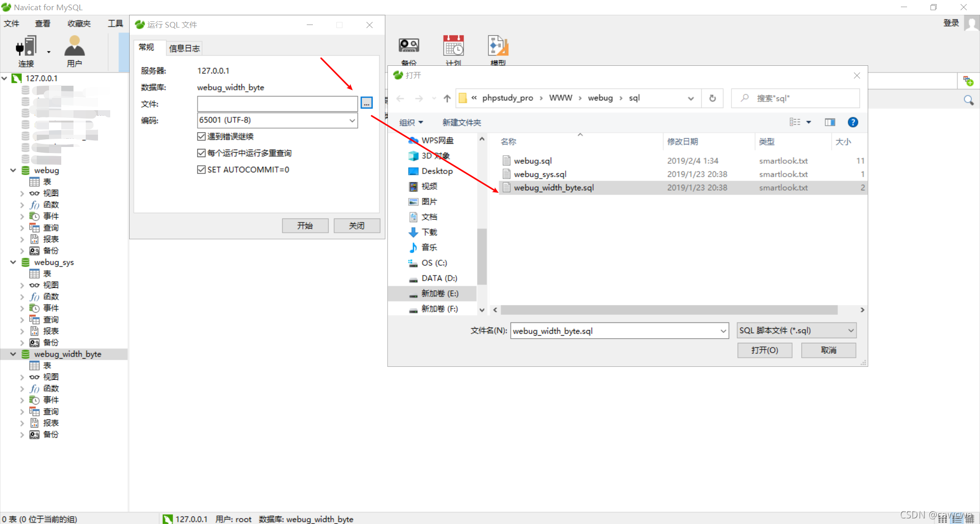Click 新建文件夹 button
Screen dimensions: 980x524
point(462,122)
